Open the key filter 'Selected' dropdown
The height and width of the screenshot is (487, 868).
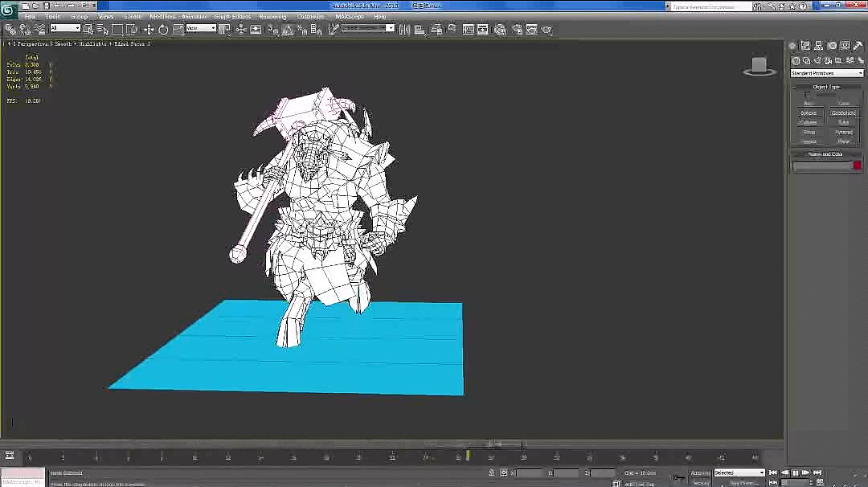[x=739, y=473]
